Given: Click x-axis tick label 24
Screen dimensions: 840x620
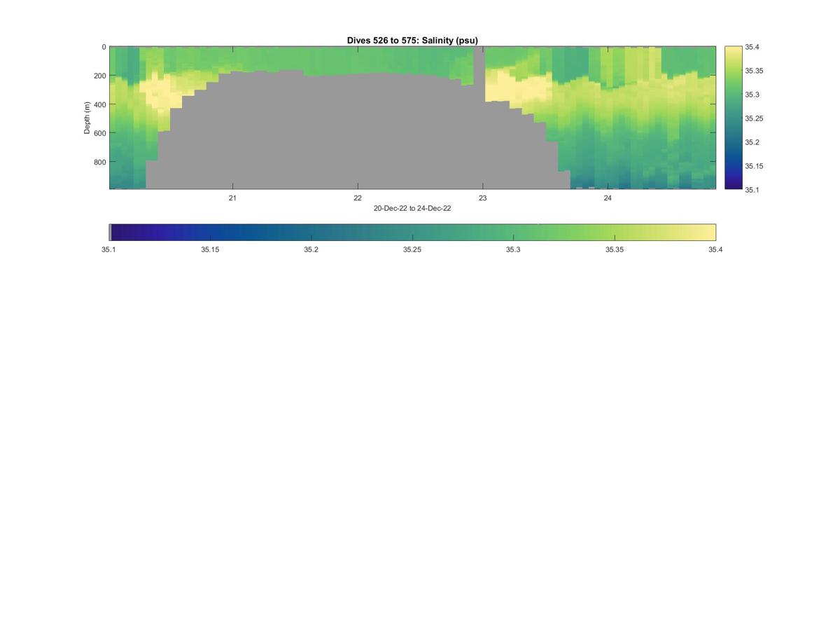Looking at the screenshot, I should click(x=608, y=198).
